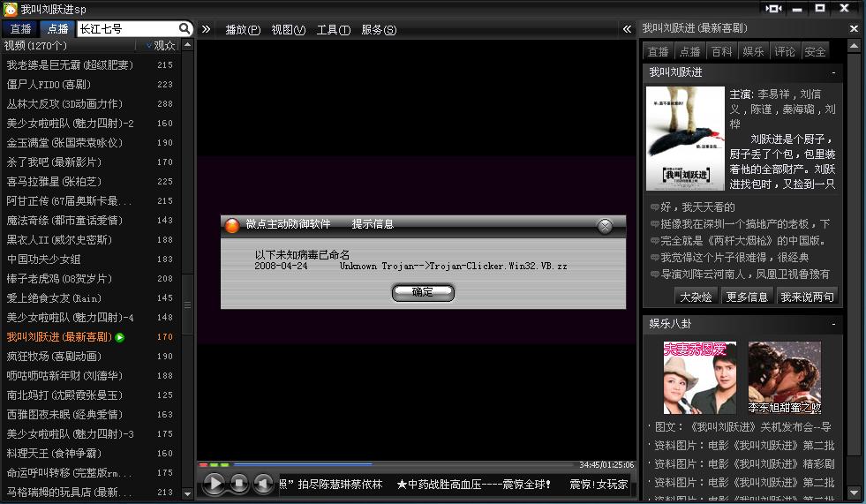The height and width of the screenshot is (504, 866).
Task: Select 中国功夫少女组 in video list
Action: click(90, 259)
